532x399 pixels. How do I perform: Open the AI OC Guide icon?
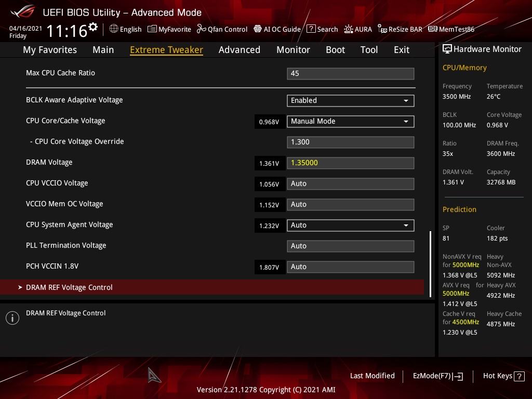[258, 29]
